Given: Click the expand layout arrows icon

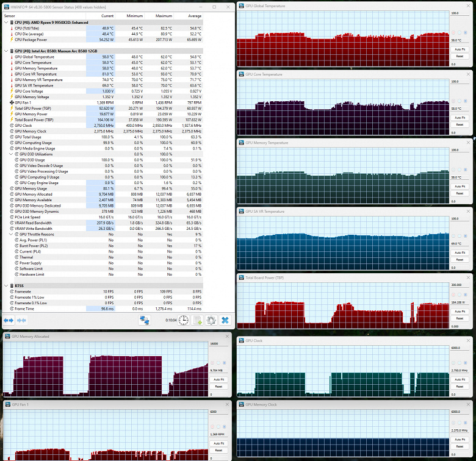Looking at the screenshot, I should click(9, 320).
